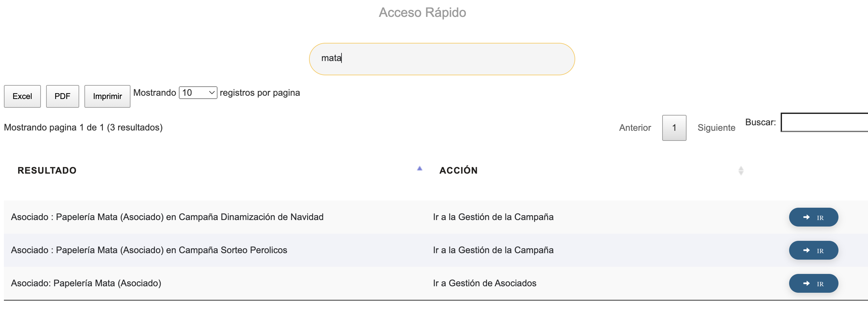Go to the Anterior page
868x320 pixels.
click(x=635, y=128)
